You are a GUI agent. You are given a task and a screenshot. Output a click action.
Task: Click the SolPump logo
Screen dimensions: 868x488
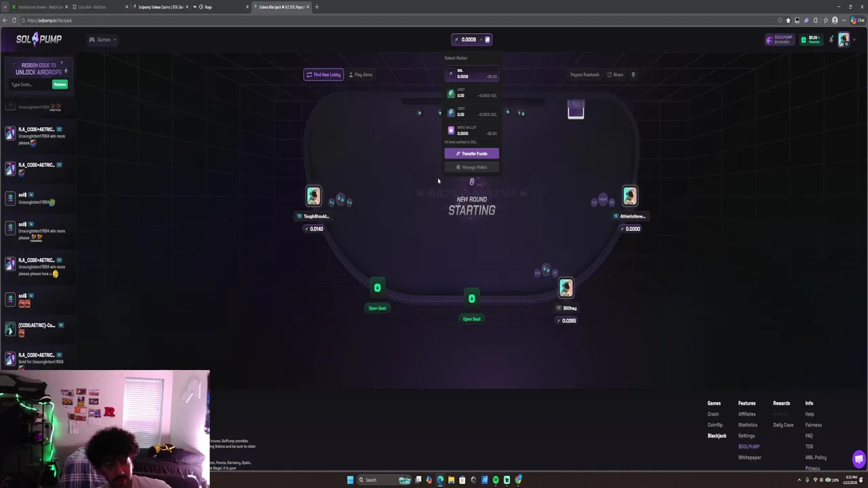pyautogui.click(x=39, y=39)
